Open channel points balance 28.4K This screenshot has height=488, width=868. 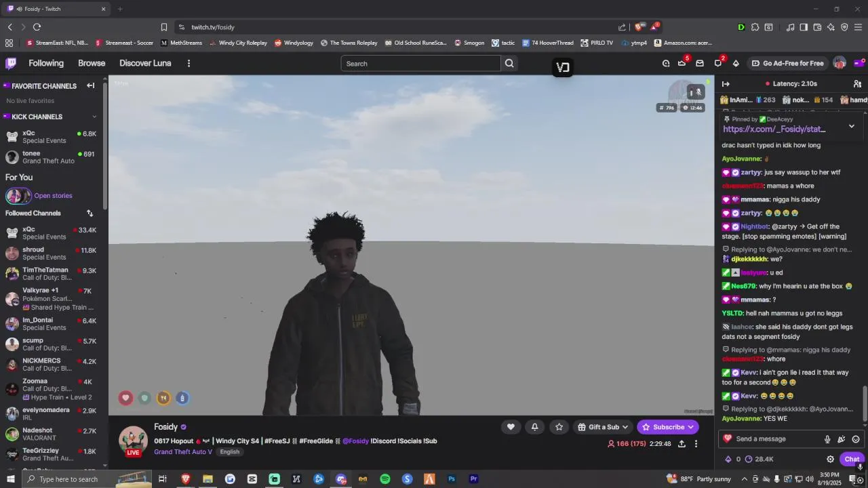759,459
